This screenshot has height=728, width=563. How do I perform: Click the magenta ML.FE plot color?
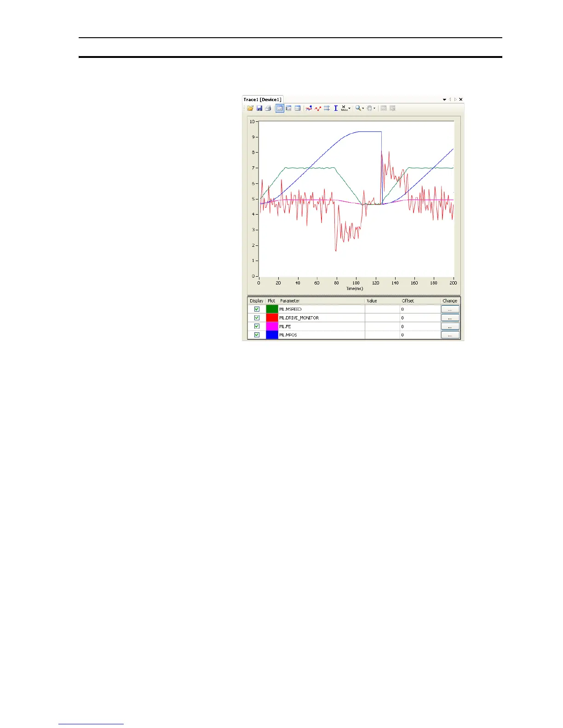pyautogui.click(x=272, y=326)
